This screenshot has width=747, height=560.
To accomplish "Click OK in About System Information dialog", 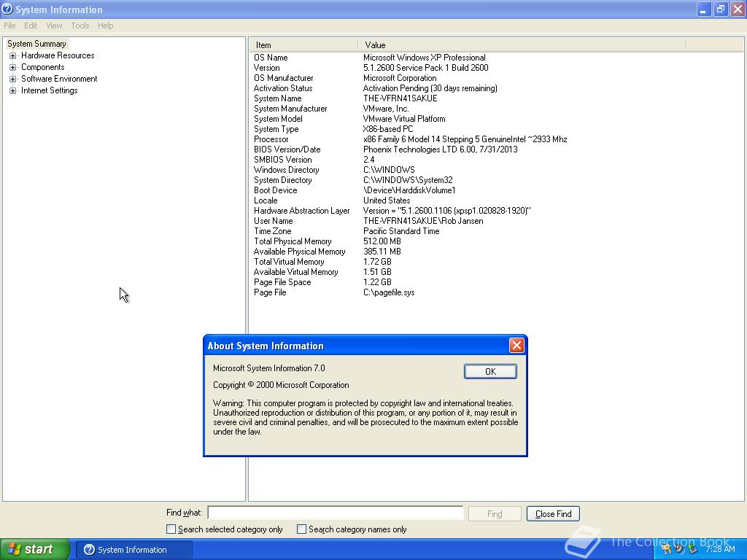I will tap(490, 371).
